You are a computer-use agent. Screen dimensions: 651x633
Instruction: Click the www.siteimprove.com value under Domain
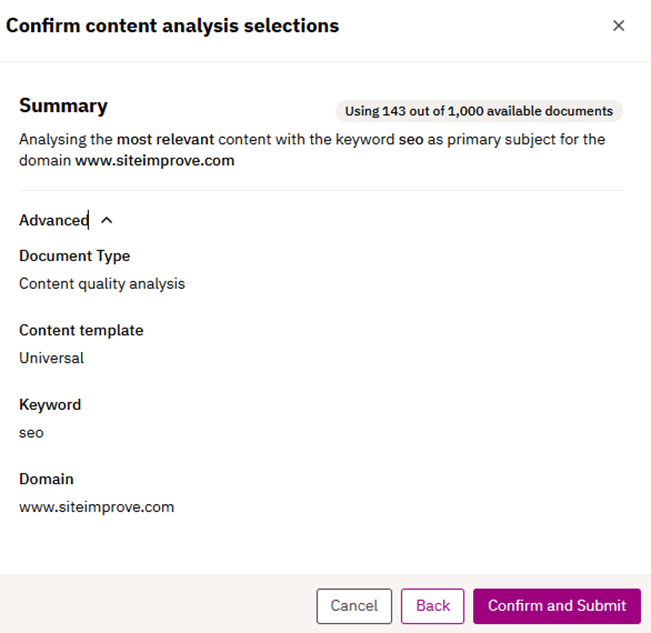coord(96,507)
